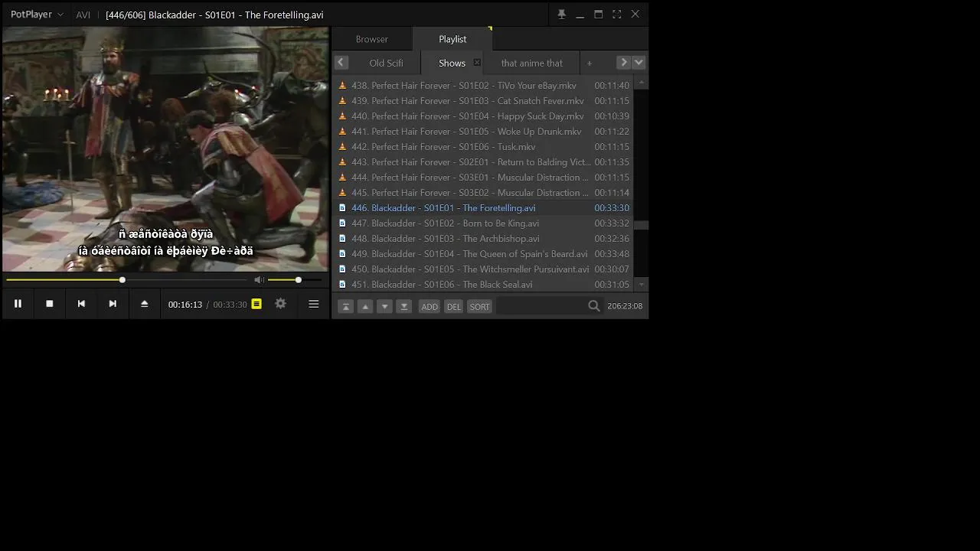This screenshot has width=980, height=551.
Task: Select 441. Woke Up Drunk.mkv
Action: click(x=484, y=132)
